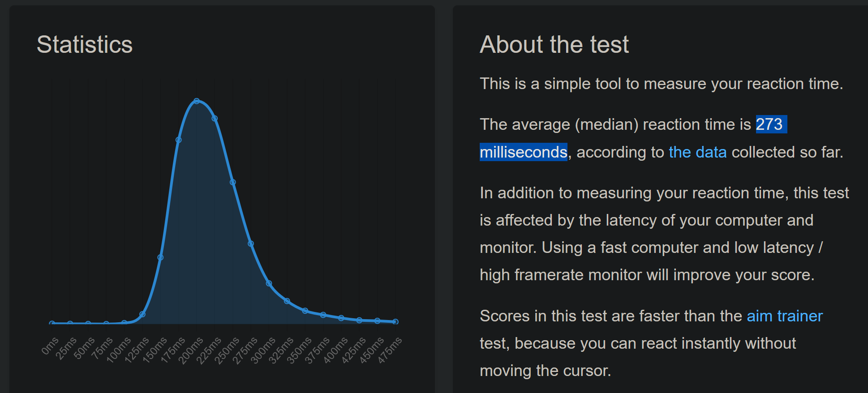Click the "About the test" heading
868x393 pixels.
point(554,44)
